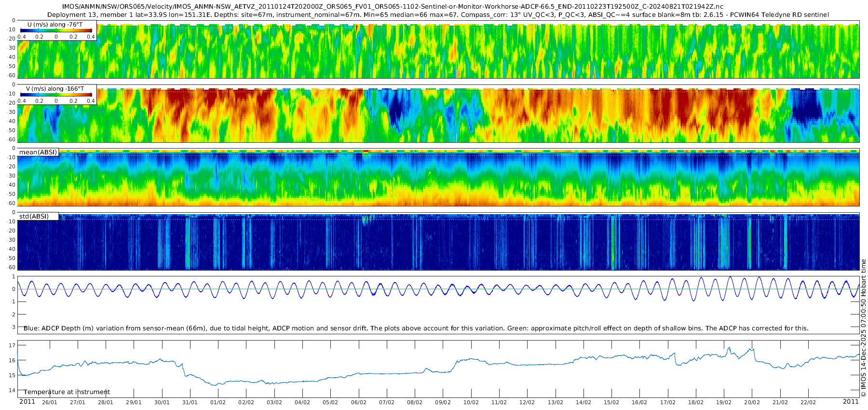Image resolution: width=868 pixels, height=410 pixels.
Task: Click the 05/02 date tick label
Action: click(x=330, y=402)
